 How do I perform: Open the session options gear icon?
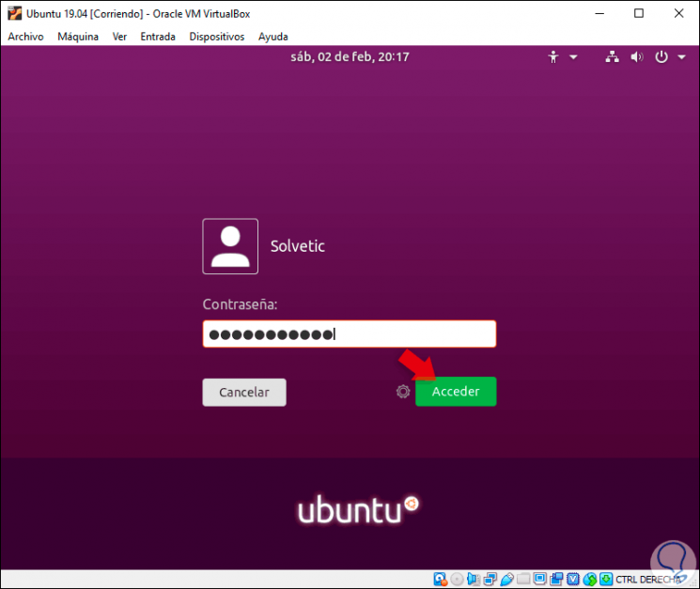tap(403, 392)
